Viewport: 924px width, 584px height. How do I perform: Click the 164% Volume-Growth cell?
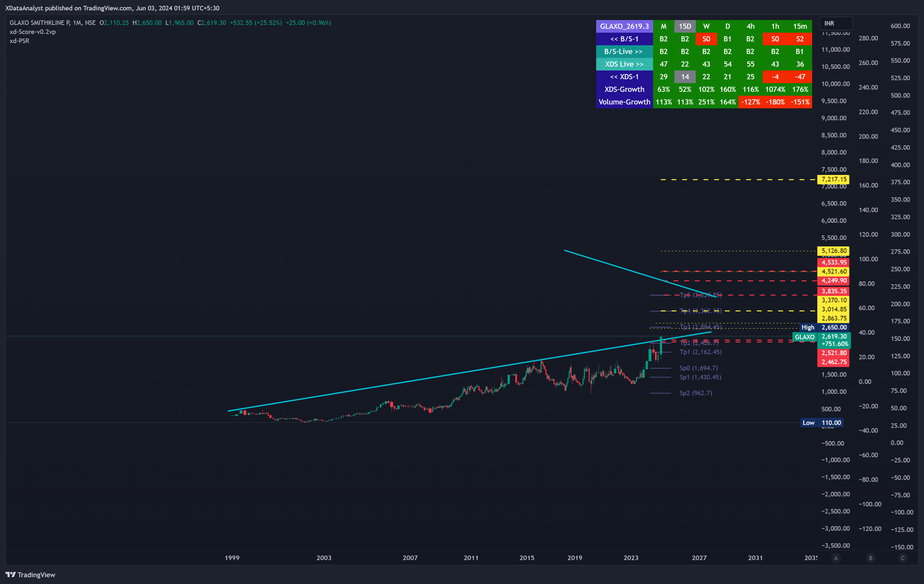click(727, 102)
